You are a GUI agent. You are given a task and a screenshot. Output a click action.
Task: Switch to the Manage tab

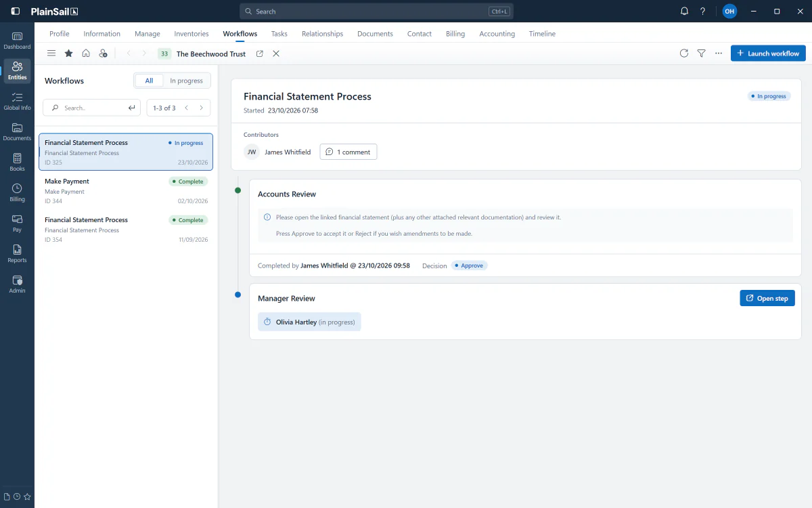tap(148, 34)
